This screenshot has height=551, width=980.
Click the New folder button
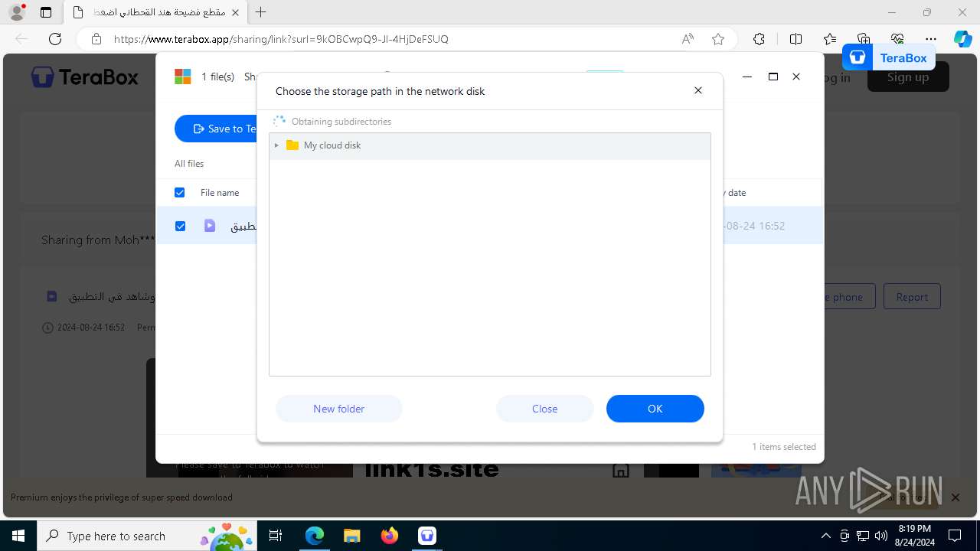(339, 409)
